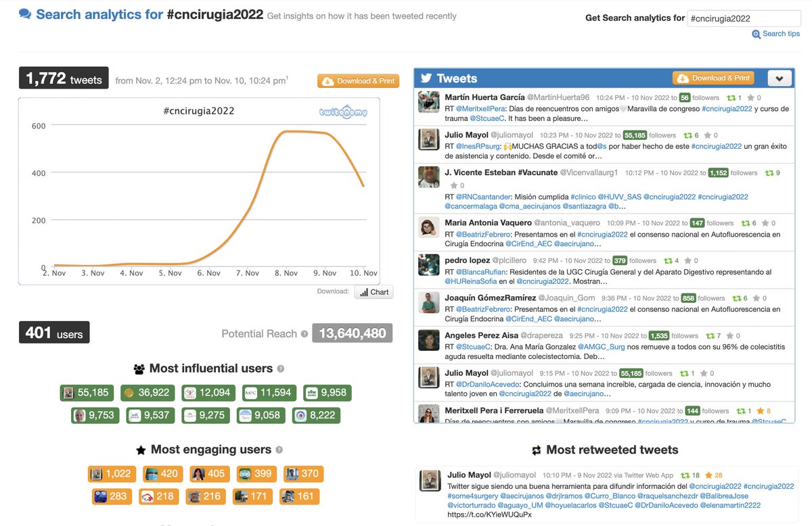
Task: Open Maria Antonia Vaquero's avatar
Action: pyautogui.click(x=429, y=227)
